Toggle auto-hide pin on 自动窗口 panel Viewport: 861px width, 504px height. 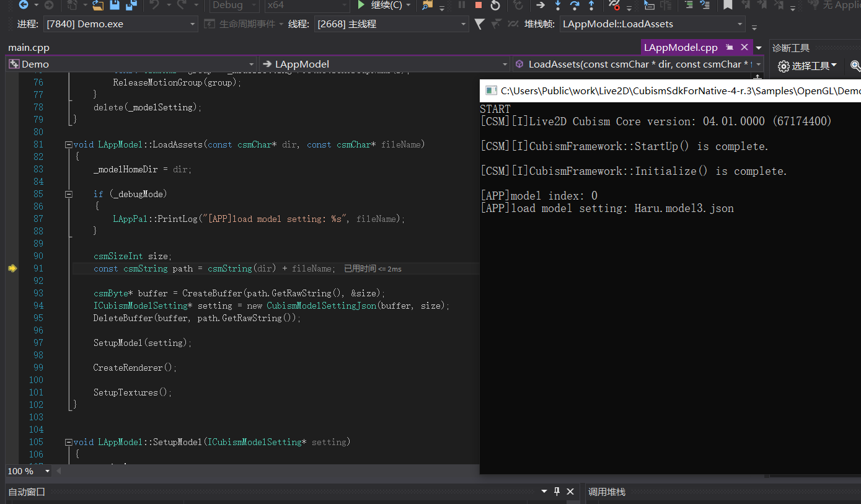557,492
